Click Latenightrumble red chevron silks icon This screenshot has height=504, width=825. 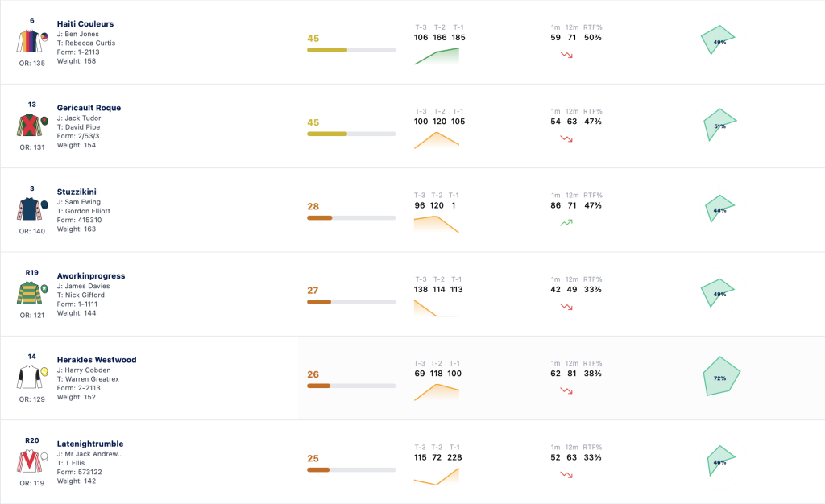tap(32, 461)
